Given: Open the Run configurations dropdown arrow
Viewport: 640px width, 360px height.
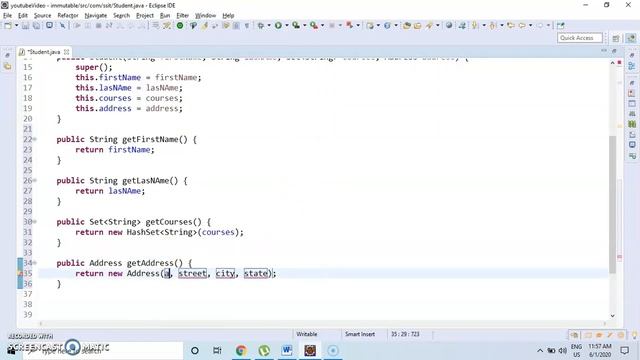Looking at the screenshot, I should (x=287, y=25).
